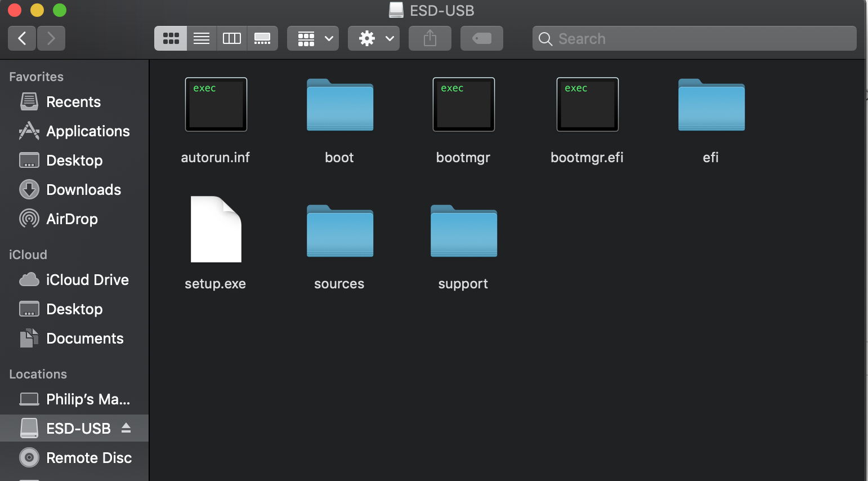Open Desktop under Favorites

[74, 161]
